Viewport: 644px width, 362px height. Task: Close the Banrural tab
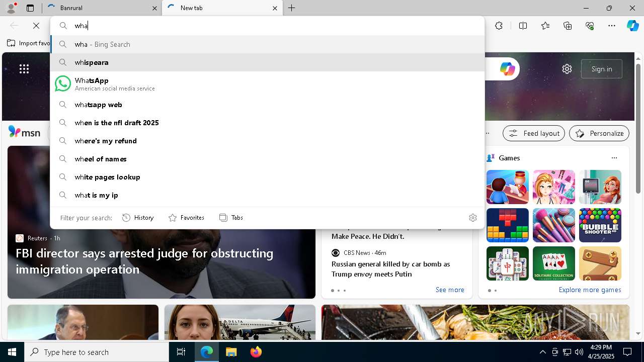154,8
